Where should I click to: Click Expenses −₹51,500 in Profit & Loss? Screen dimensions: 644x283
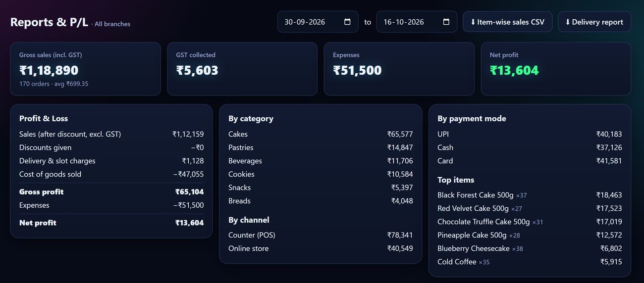(188, 205)
